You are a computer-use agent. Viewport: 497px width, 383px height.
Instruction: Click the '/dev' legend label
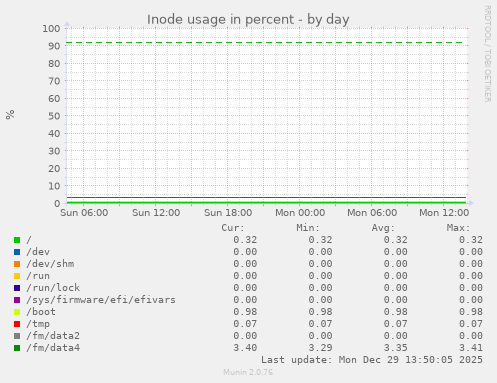38,252
